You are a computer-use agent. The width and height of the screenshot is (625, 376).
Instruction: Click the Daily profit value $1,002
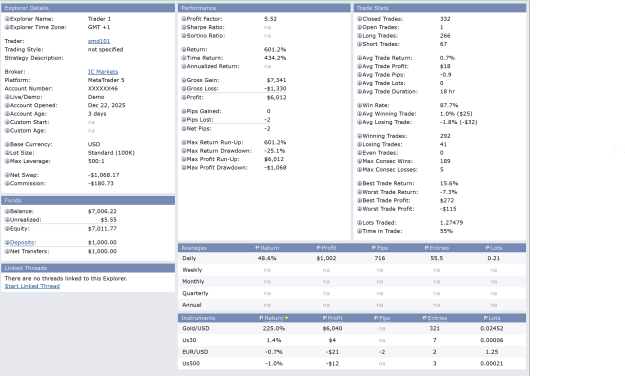326,258
